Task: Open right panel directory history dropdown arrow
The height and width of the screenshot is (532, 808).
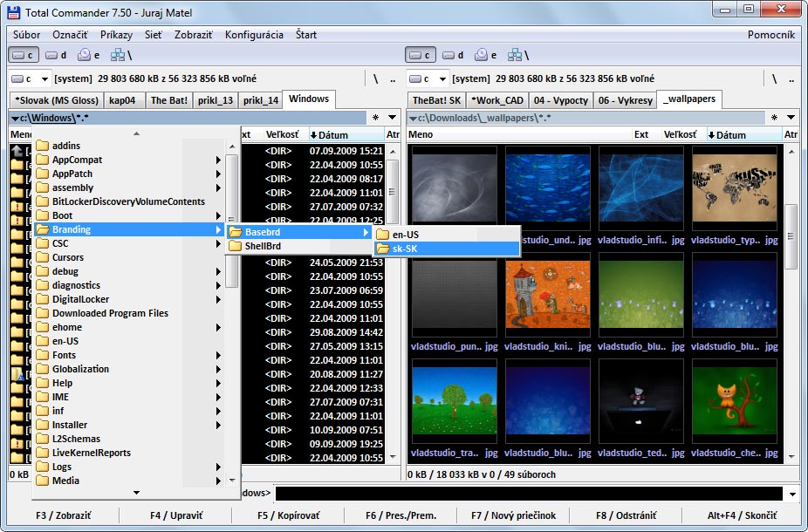Action: pos(791,118)
